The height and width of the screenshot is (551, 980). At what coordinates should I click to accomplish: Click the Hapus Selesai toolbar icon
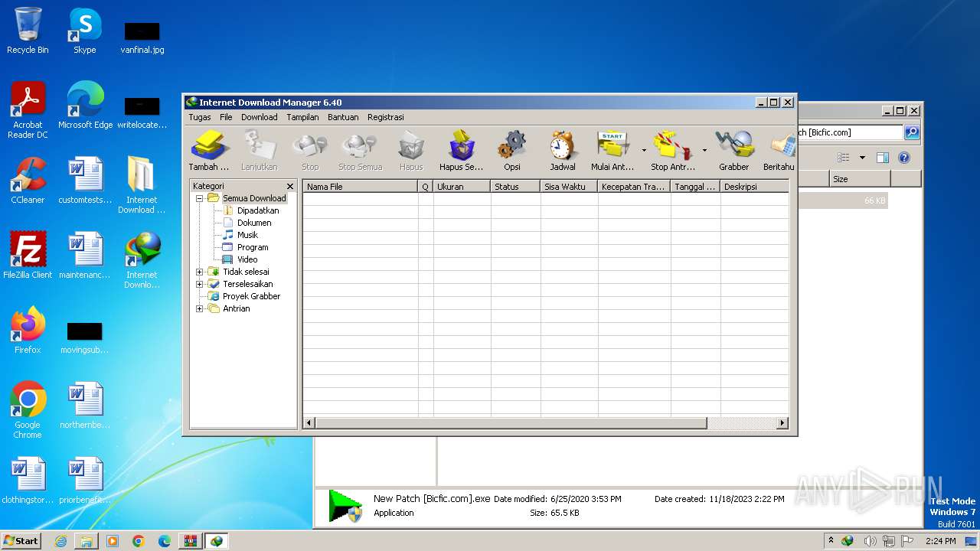(x=461, y=151)
